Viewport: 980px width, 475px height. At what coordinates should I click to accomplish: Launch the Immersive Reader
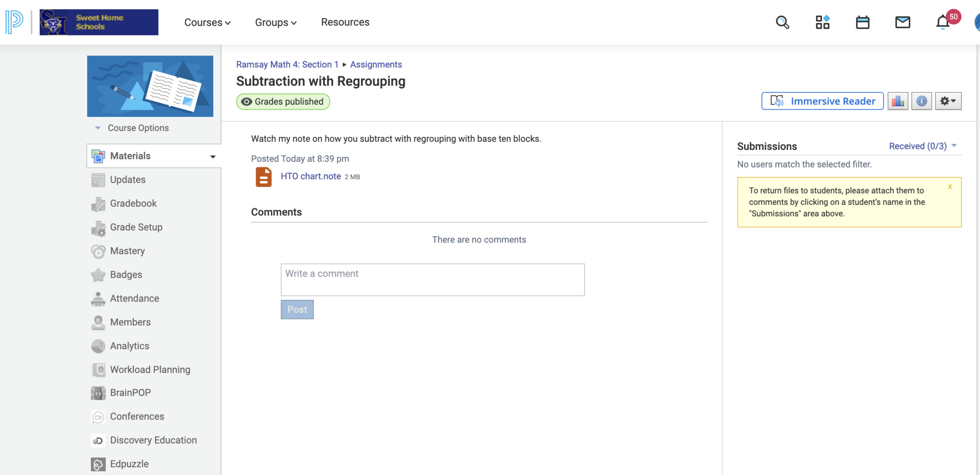point(822,102)
